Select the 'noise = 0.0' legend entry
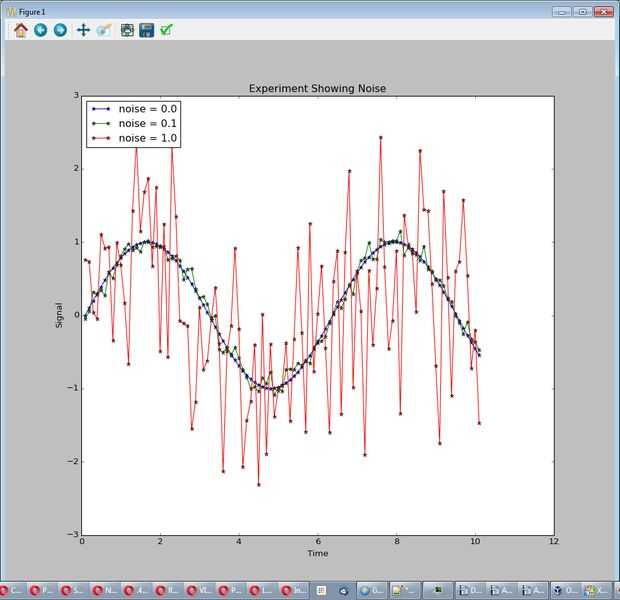 tap(134, 109)
